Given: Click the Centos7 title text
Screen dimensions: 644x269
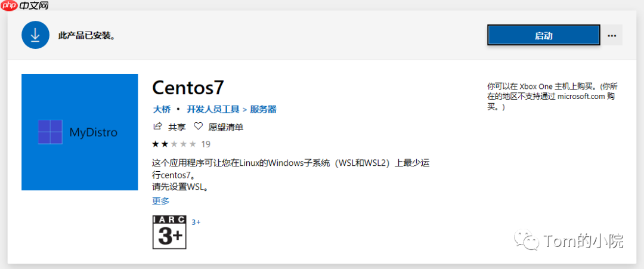Looking at the screenshot, I should pos(188,88).
